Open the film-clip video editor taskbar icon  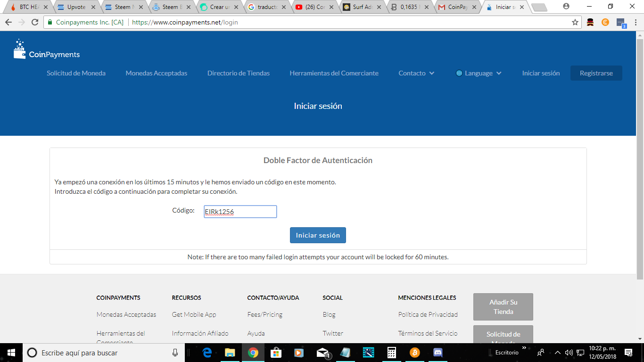[x=368, y=353]
